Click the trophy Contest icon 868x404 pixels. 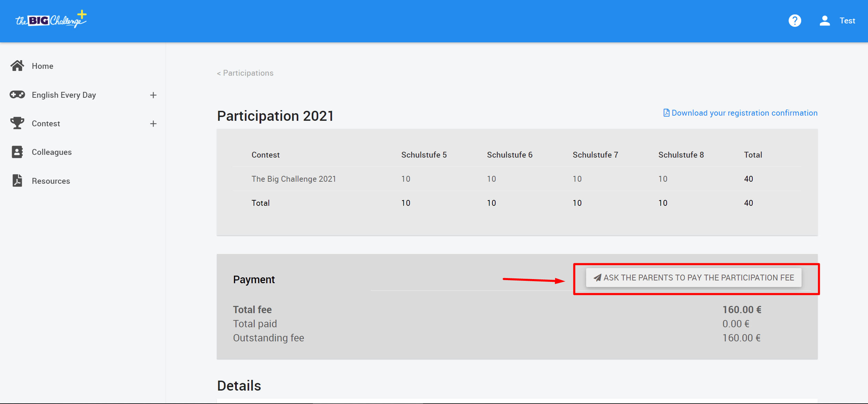[17, 123]
